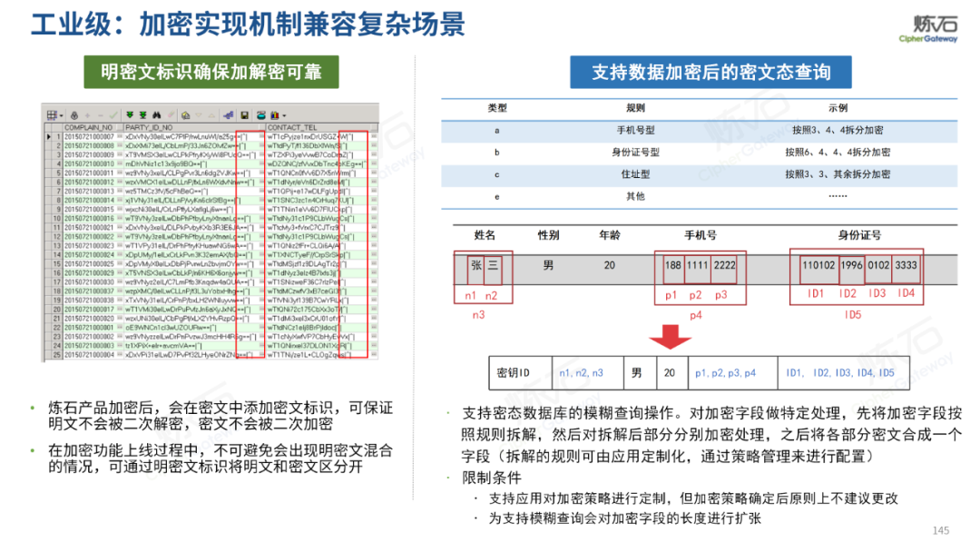The height and width of the screenshot is (552, 980).
Task: Click the 规则 table header
Action: click(635, 108)
